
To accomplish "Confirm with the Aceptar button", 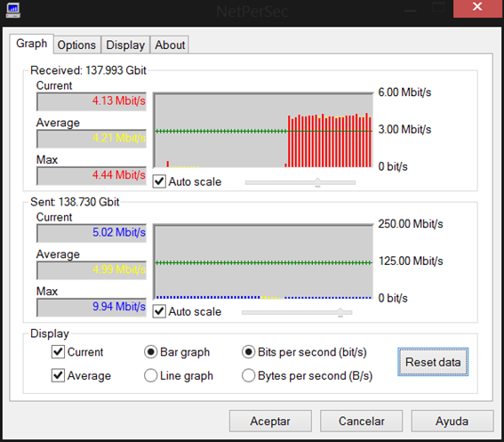I will pyautogui.click(x=270, y=421).
